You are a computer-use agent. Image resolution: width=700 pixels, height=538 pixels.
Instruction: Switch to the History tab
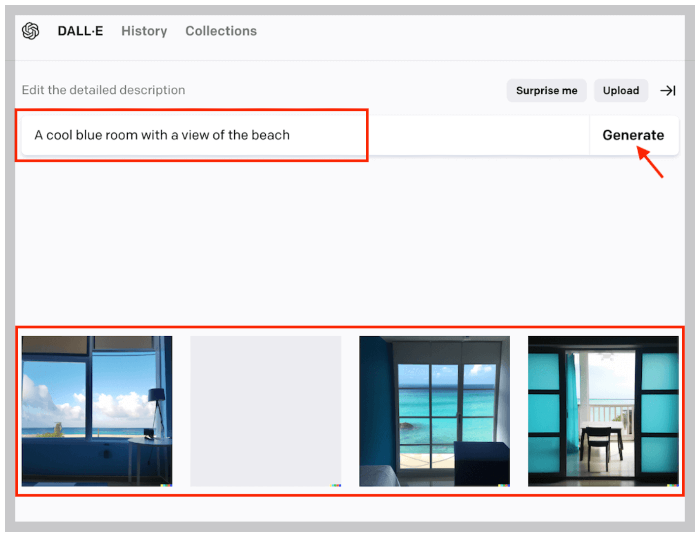[x=144, y=31]
